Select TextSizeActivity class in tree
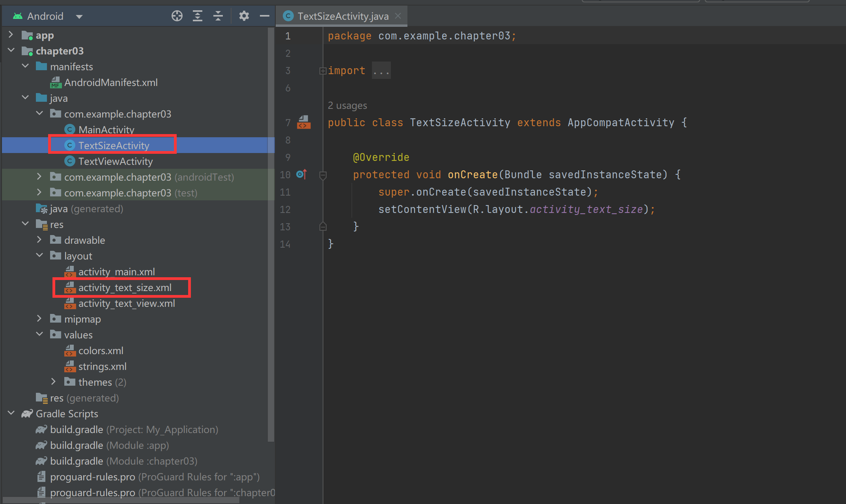Viewport: 846px width, 504px height. tap(114, 146)
